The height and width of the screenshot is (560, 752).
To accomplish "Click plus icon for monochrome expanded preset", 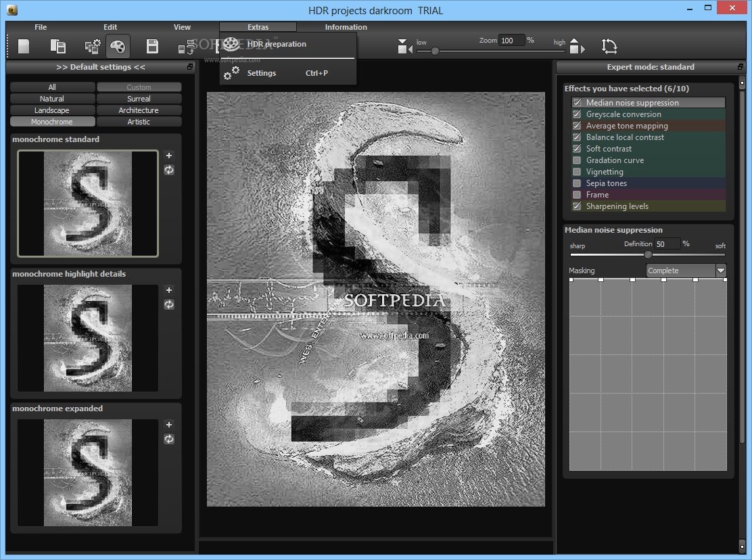I will click(169, 425).
